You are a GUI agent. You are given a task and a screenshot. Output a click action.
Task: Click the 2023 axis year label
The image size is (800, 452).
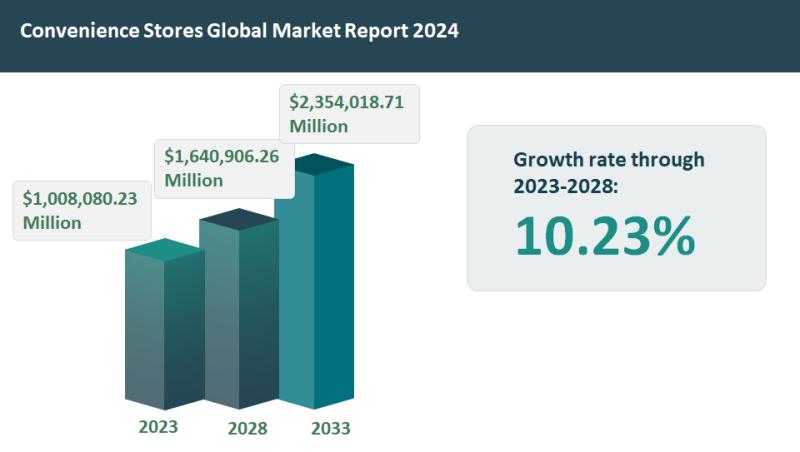pos(158,427)
